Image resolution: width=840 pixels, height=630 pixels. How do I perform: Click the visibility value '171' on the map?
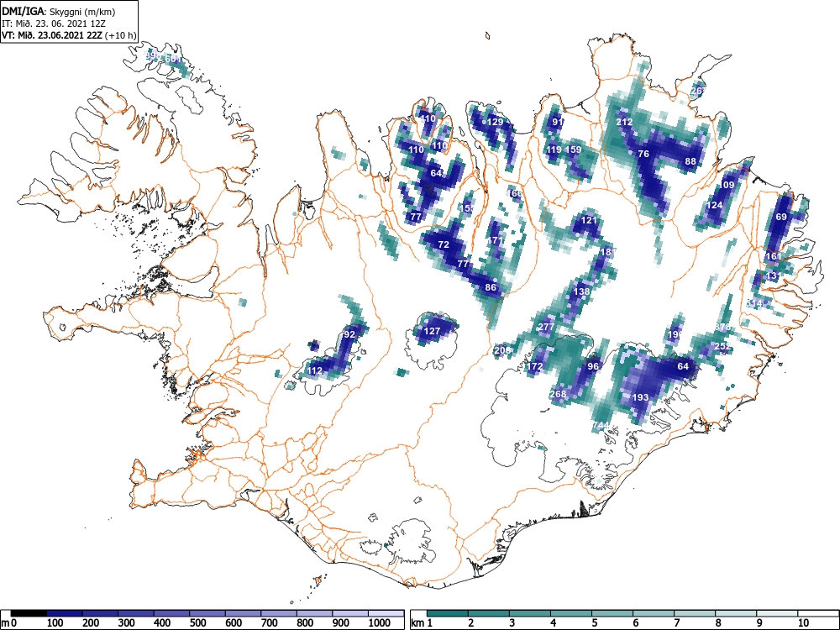(x=495, y=240)
